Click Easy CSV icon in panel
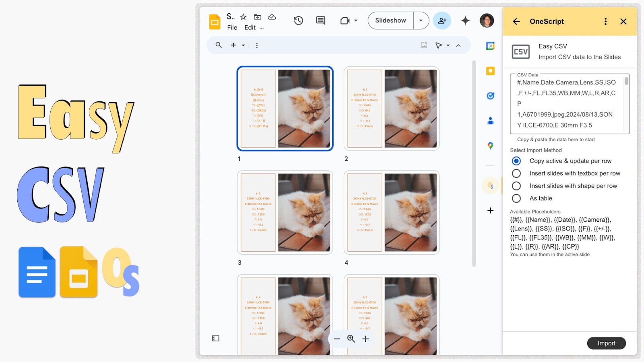 pyautogui.click(x=521, y=52)
